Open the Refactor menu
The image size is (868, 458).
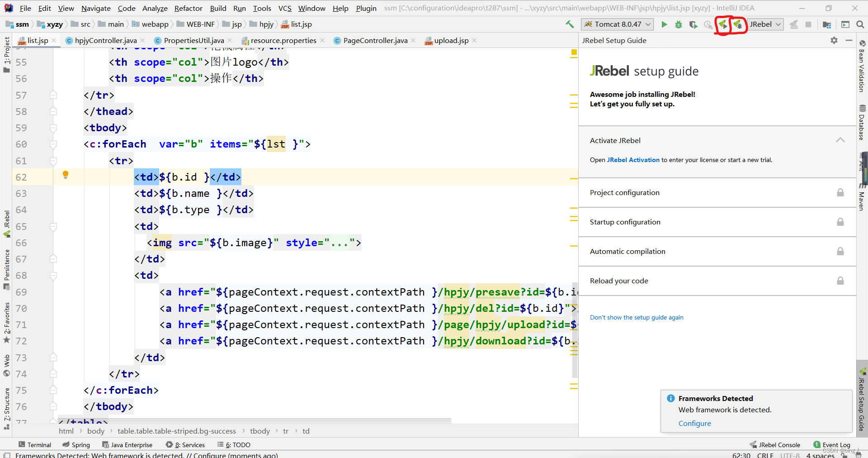coord(188,8)
